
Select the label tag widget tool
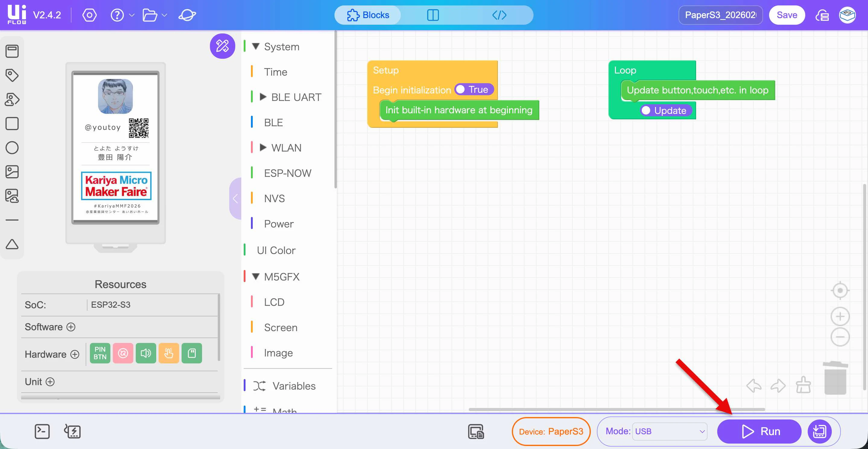[12, 75]
